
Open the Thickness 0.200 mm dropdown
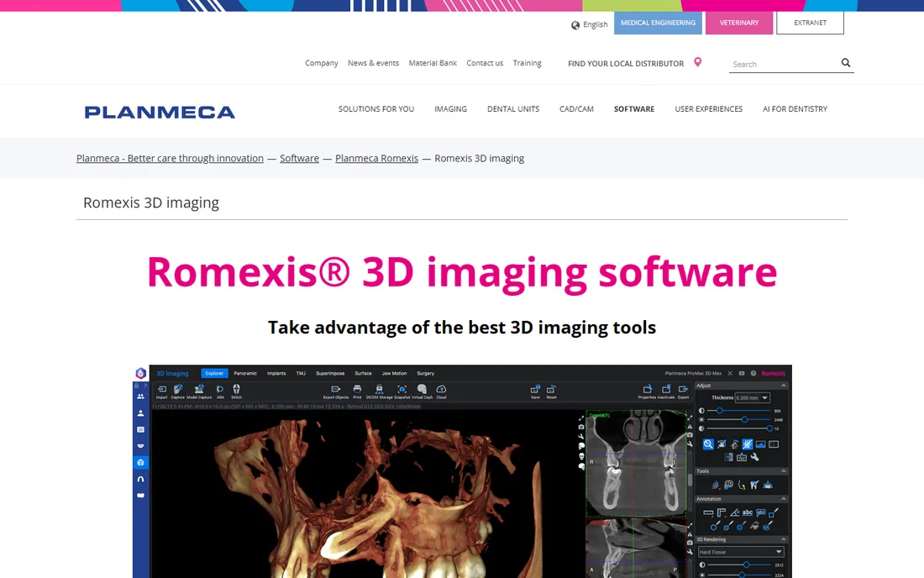pos(752,397)
